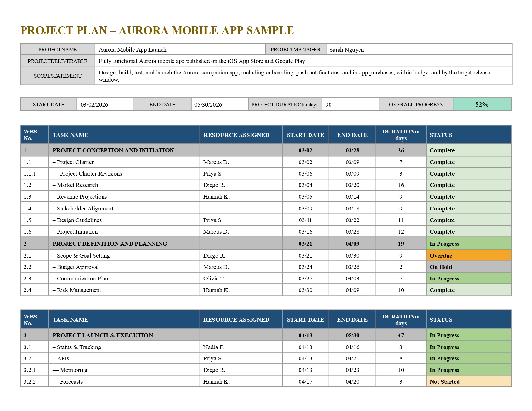Select duration '16' in Market Research row
The height and width of the screenshot is (411, 532).
[401, 185]
